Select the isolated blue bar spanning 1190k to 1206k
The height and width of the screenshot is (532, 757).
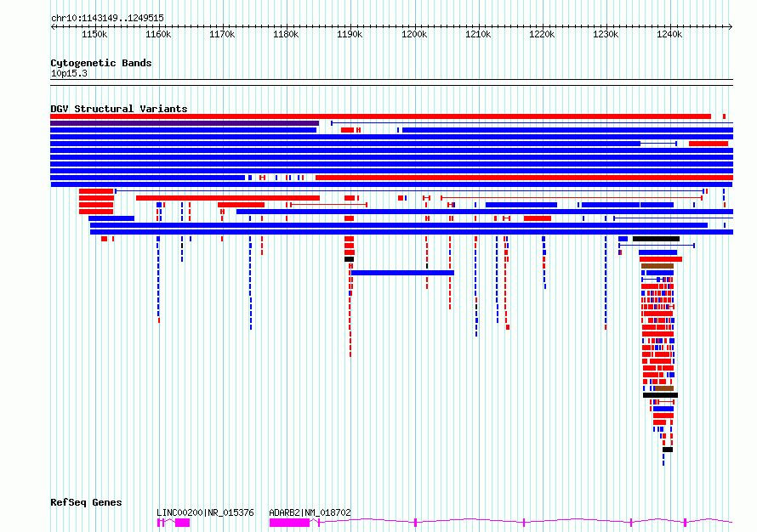click(402, 273)
